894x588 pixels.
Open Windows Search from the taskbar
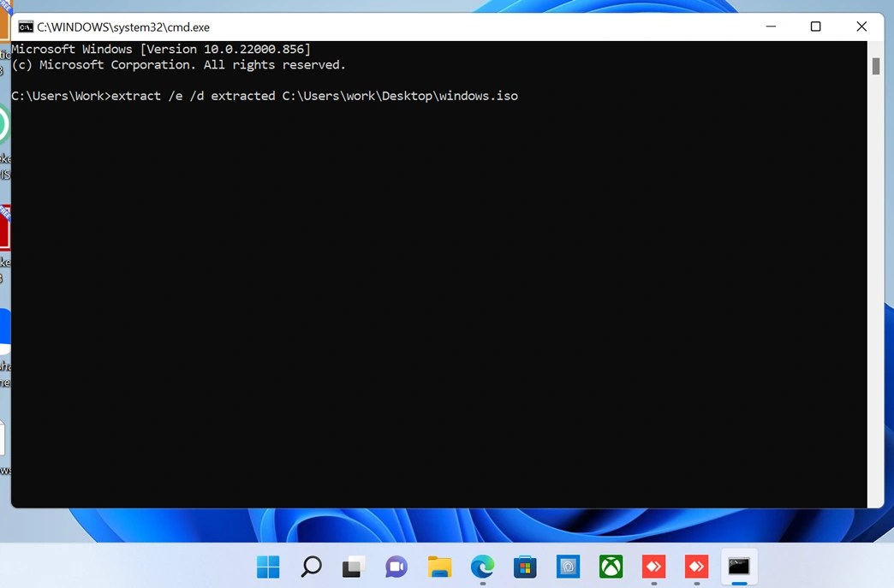click(311, 567)
